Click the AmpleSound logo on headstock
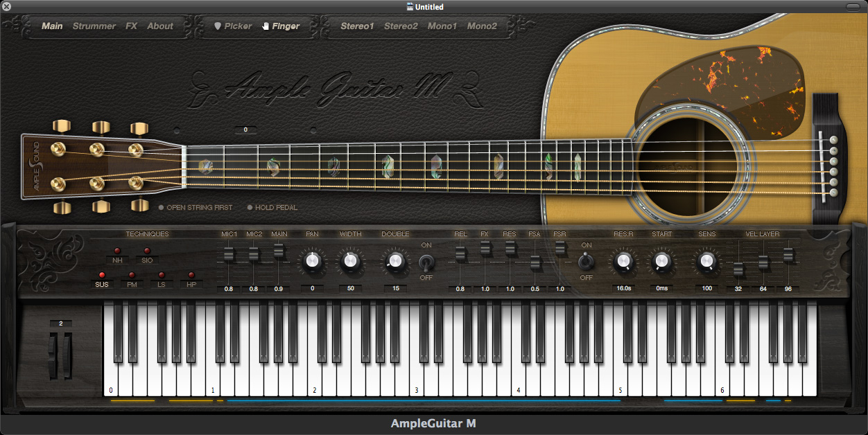This screenshot has height=435, width=868. click(x=35, y=166)
